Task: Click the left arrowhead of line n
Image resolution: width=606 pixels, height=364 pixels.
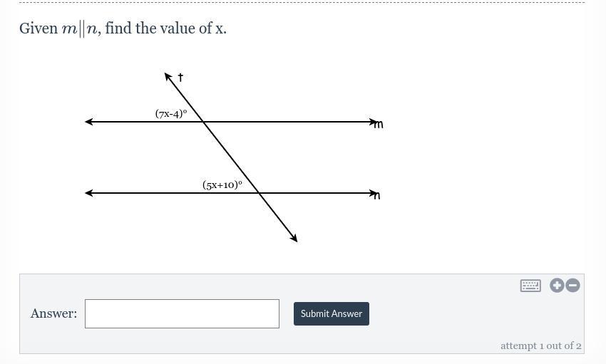Action: [88, 193]
